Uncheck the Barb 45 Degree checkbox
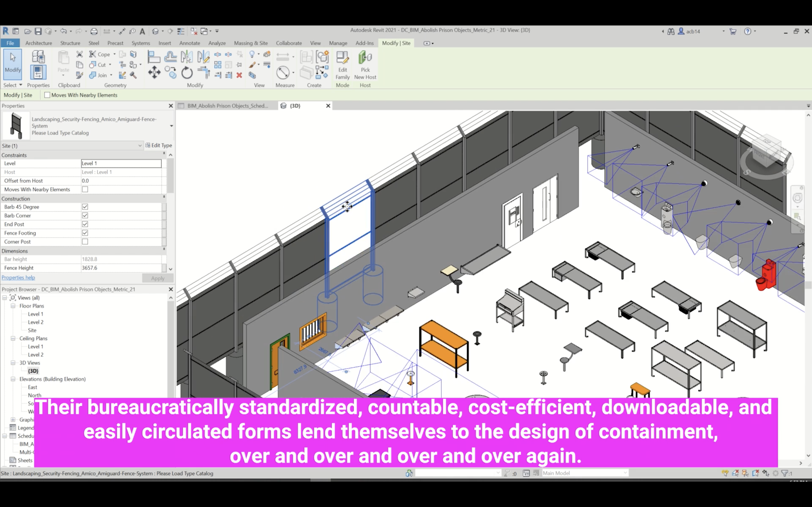The image size is (812, 507). [85, 207]
